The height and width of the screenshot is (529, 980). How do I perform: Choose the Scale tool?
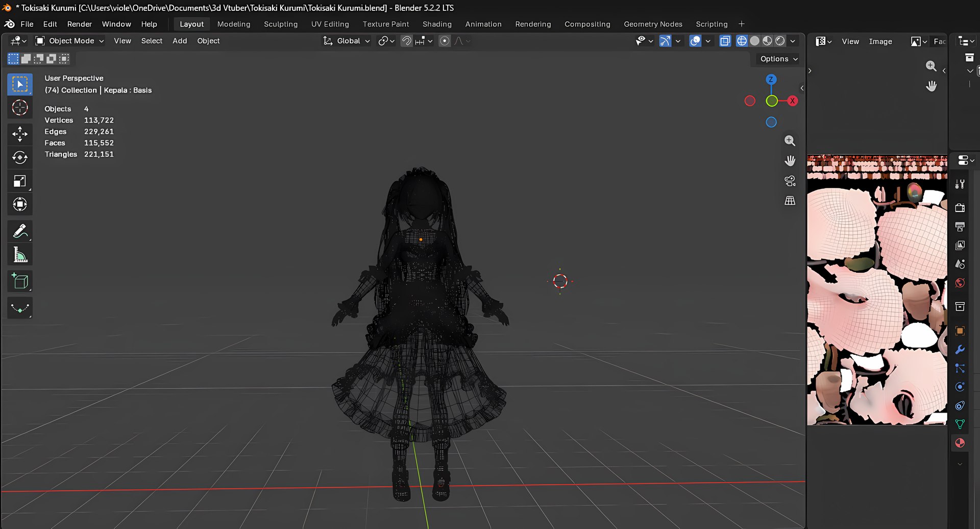click(20, 181)
